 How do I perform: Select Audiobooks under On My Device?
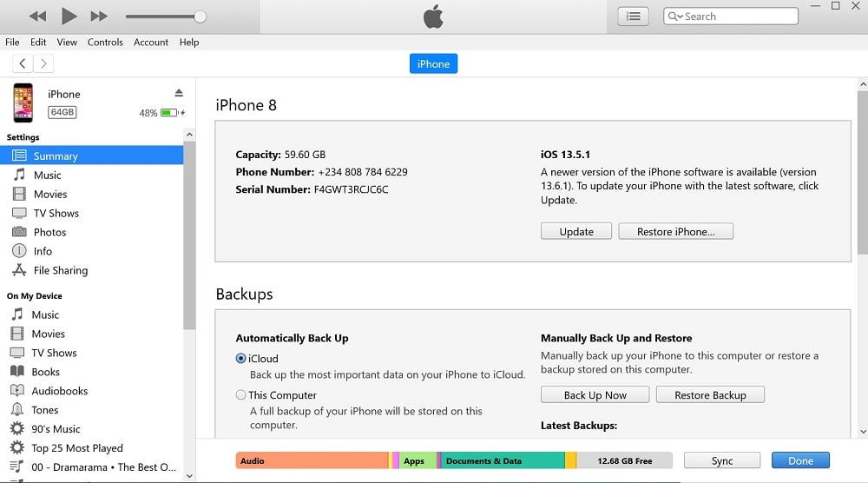click(x=59, y=391)
